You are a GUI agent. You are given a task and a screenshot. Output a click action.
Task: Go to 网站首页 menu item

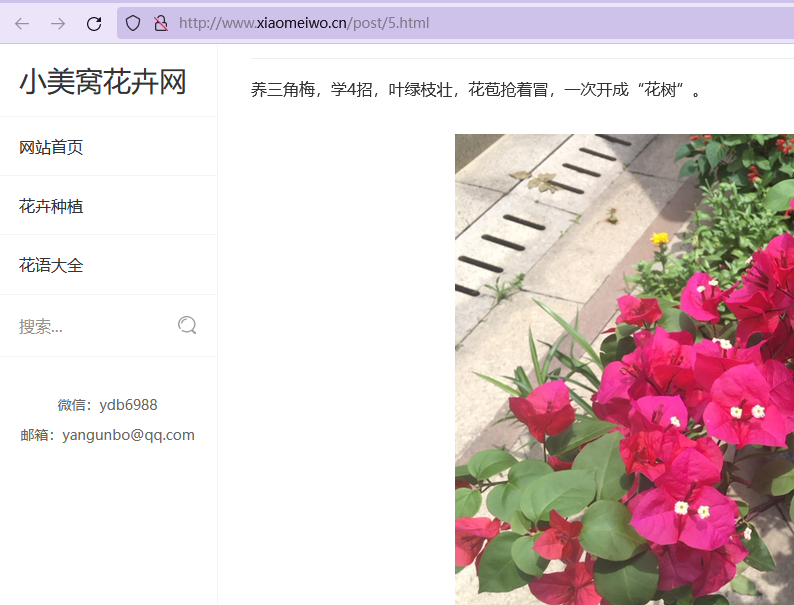[51, 147]
